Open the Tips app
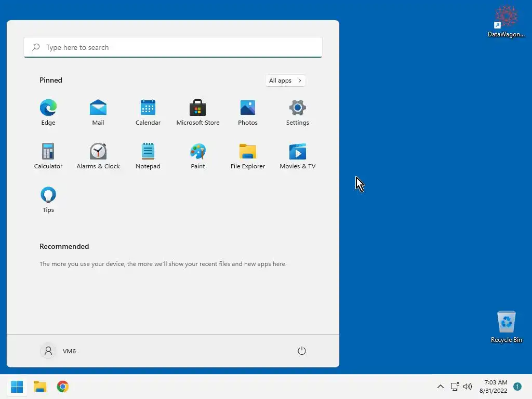The image size is (532, 399). [48, 200]
